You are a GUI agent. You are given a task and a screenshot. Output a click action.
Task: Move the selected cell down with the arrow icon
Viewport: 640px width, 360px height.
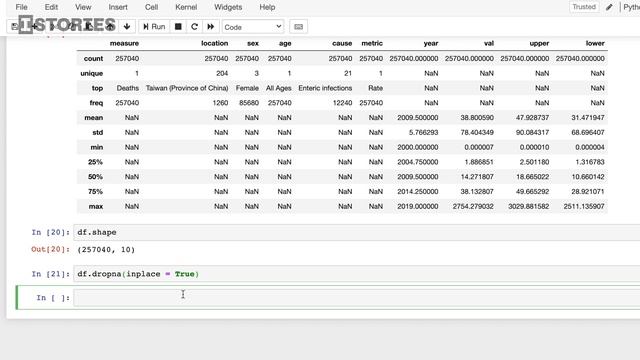point(127,27)
